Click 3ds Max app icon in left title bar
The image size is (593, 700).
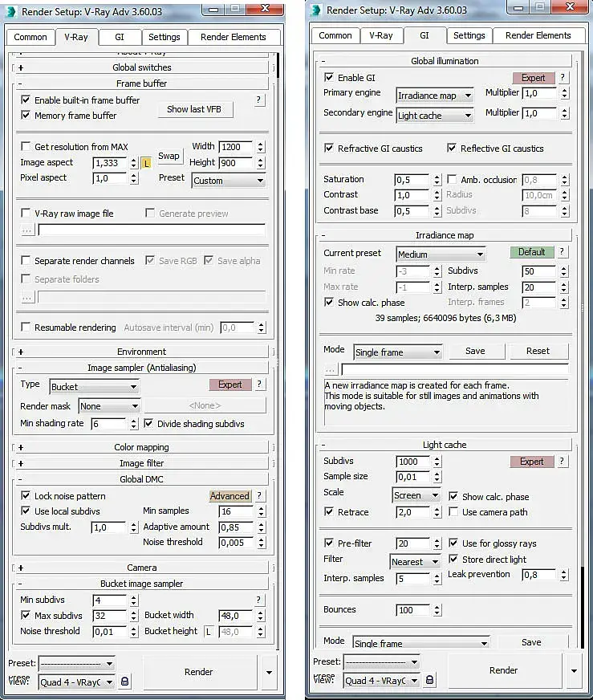pyautogui.click(x=12, y=11)
